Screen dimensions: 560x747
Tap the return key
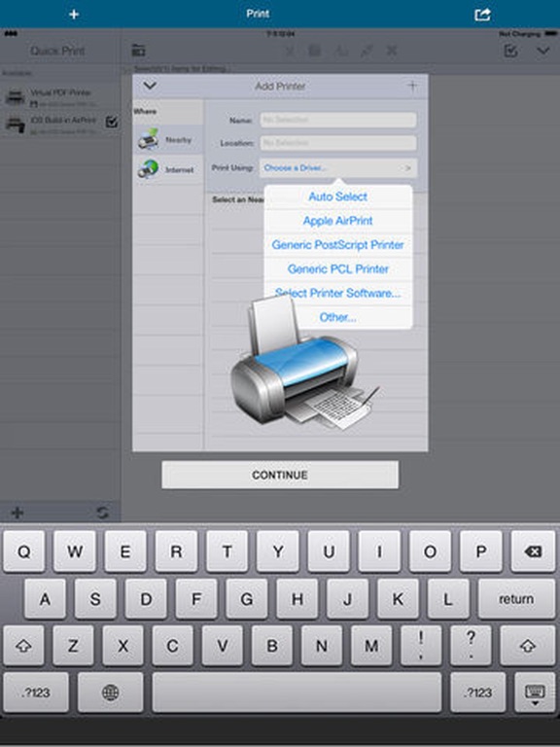[516, 599]
